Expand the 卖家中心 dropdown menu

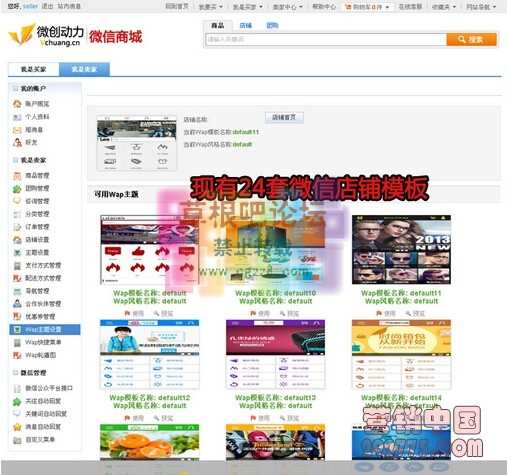click(x=287, y=7)
